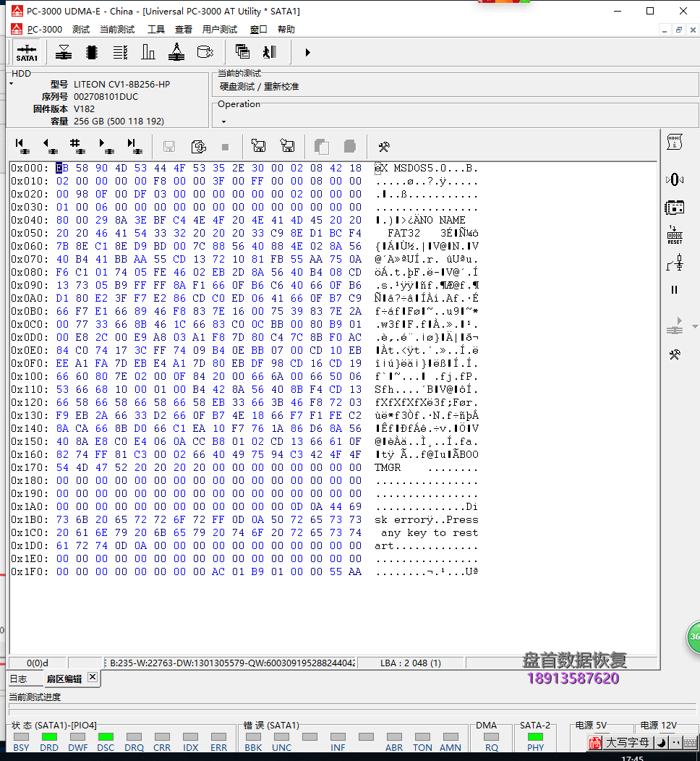The image size is (700, 761).
Task: Click the disk drive icon in toolbar
Action: (x=205, y=52)
